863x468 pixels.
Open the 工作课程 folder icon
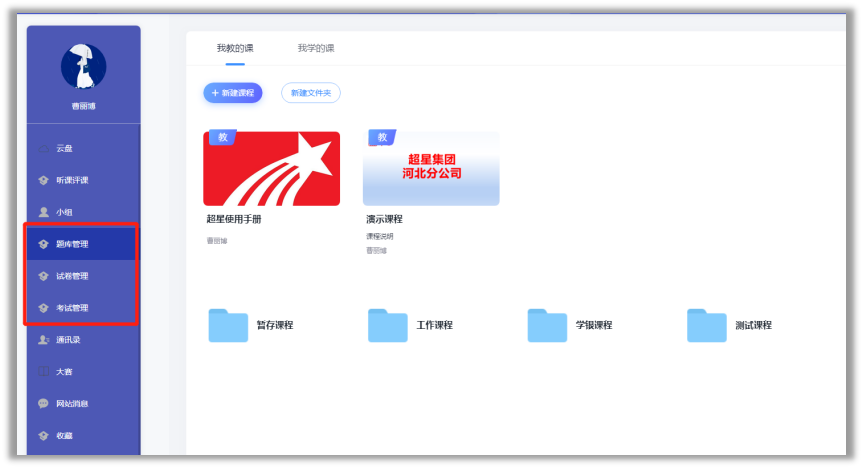pos(387,325)
